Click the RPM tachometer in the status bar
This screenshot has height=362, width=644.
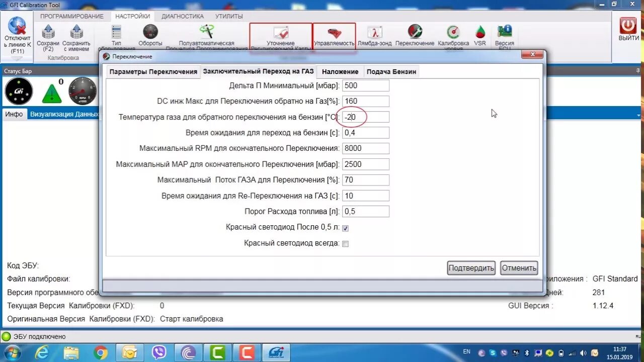83,92
